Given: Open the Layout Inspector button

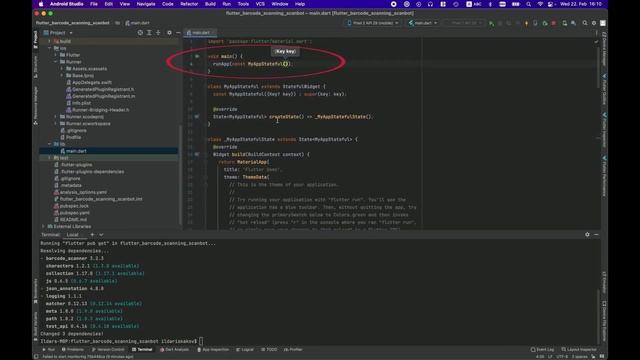Looking at the screenshot, I should pyautogui.click(x=579, y=350).
